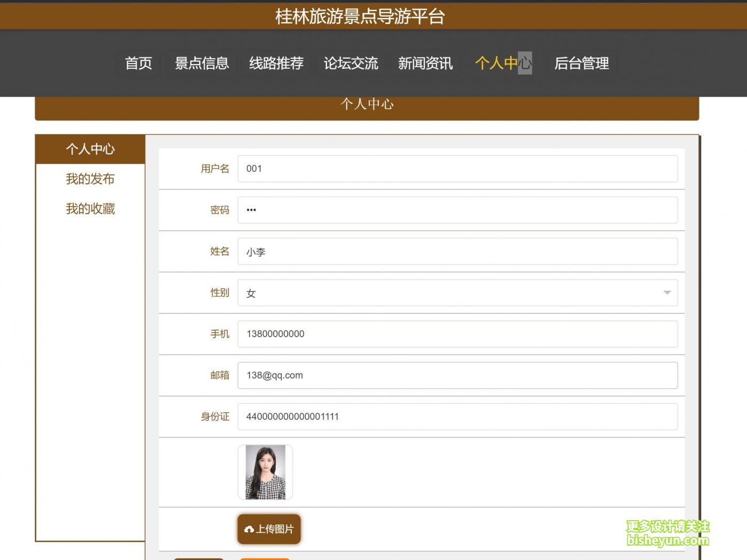Select 我的收藏 in the sidebar
Screen dimensions: 747x560
[x=90, y=209]
